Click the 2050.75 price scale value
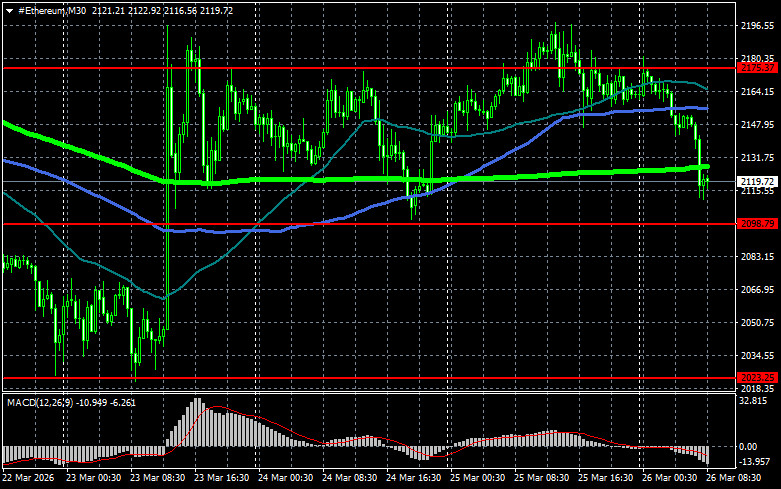This screenshot has height=489, width=781. pyautogui.click(x=758, y=323)
